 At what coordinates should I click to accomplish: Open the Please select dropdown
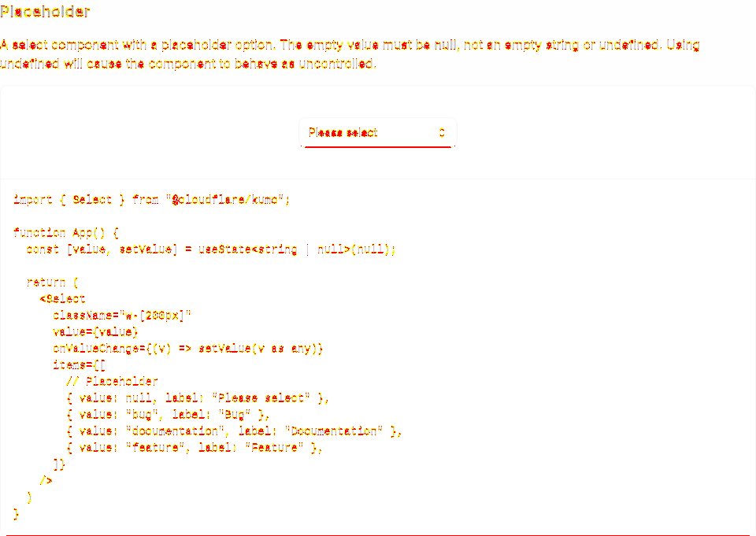coord(377,132)
